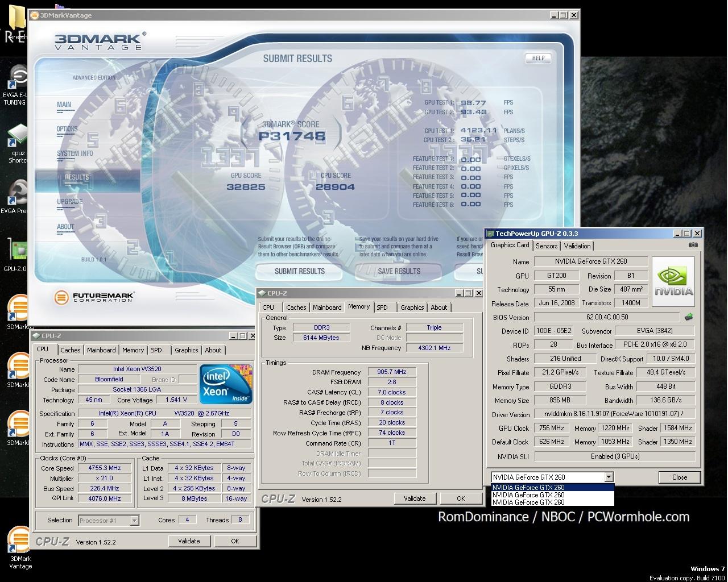The image size is (728, 582).
Task: Open Caches tab in memory CPU-Z window
Action: click(296, 307)
